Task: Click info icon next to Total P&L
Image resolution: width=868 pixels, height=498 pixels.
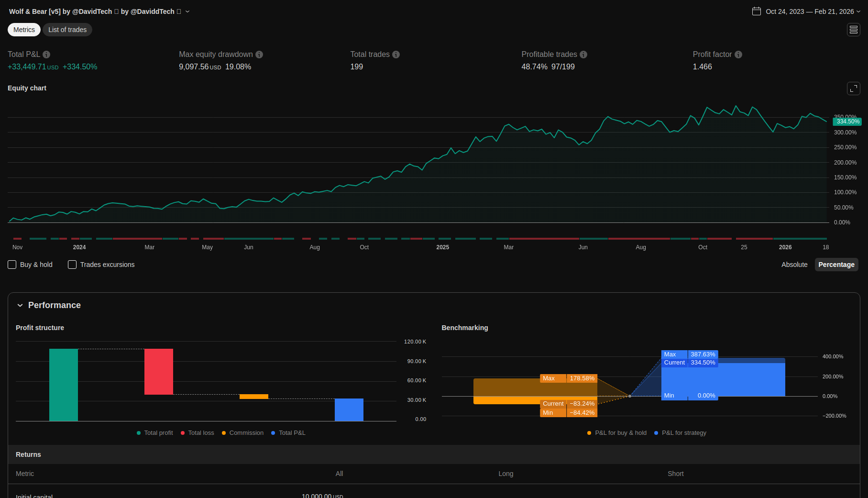Action: click(x=46, y=55)
